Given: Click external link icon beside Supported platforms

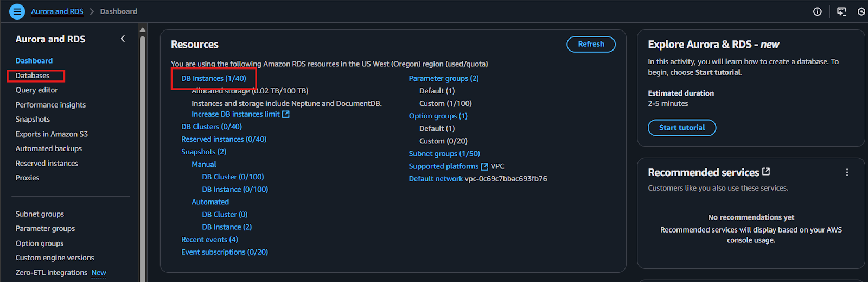Looking at the screenshot, I should point(484,166).
